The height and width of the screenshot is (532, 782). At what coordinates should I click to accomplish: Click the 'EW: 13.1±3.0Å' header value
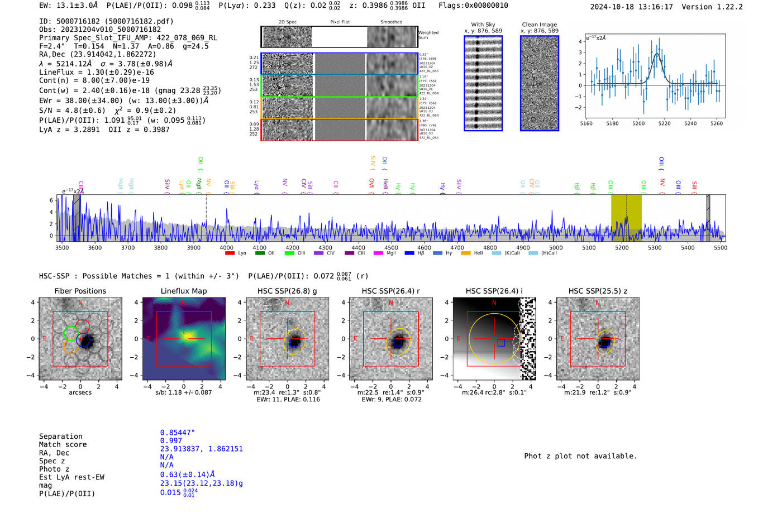click(x=68, y=5)
